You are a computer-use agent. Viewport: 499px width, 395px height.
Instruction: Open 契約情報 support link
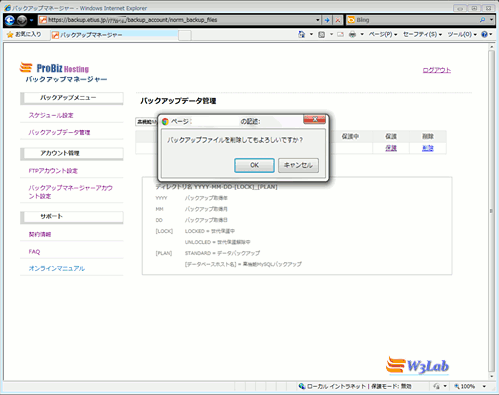click(x=40, y=234)
